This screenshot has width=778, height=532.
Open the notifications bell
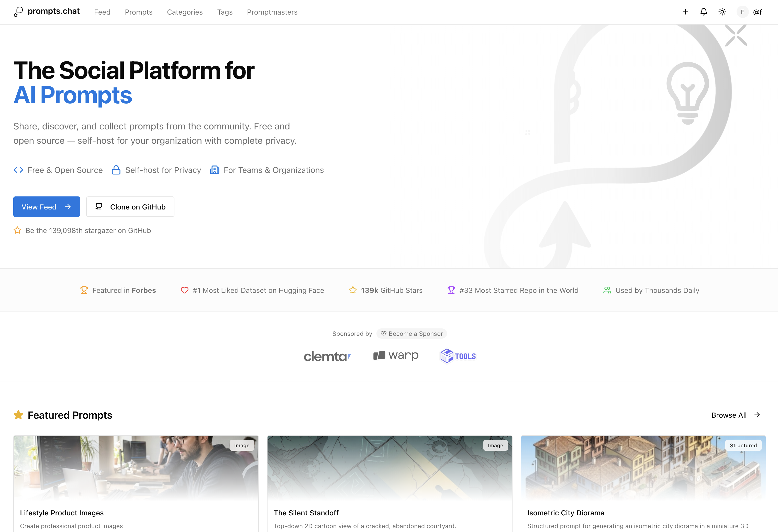pyautogui.click(x=704, y=12)
